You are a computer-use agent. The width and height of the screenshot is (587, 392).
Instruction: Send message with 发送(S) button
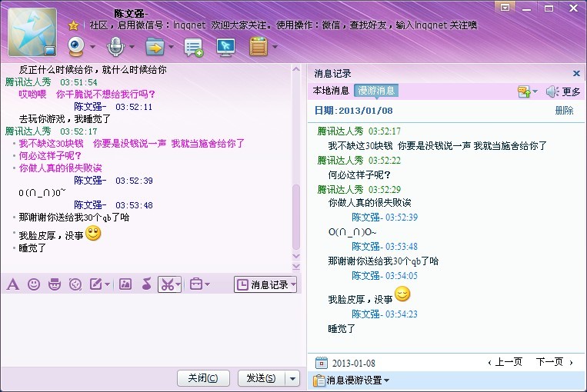click(262, 378)
